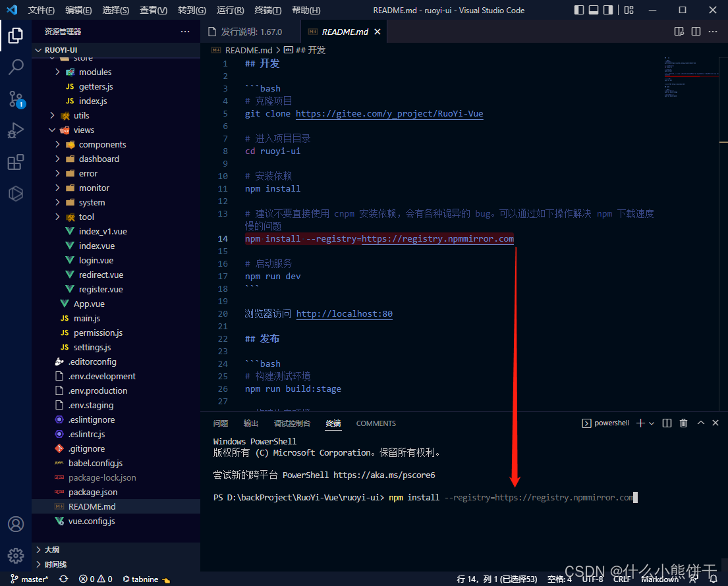The height and width of the screenshot is (586, 728).
Task: Follow the registry.npmmirror.com link in editor
Action: [438, 238]
